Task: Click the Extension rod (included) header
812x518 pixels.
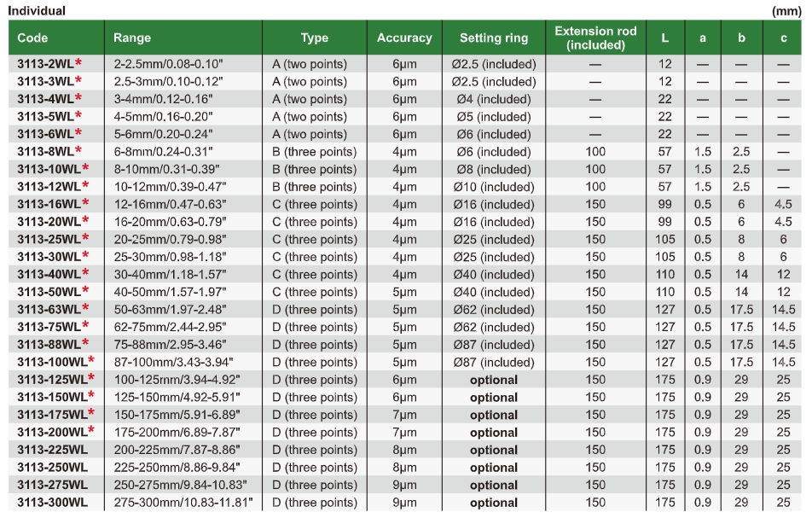Action: pos(595,38)
